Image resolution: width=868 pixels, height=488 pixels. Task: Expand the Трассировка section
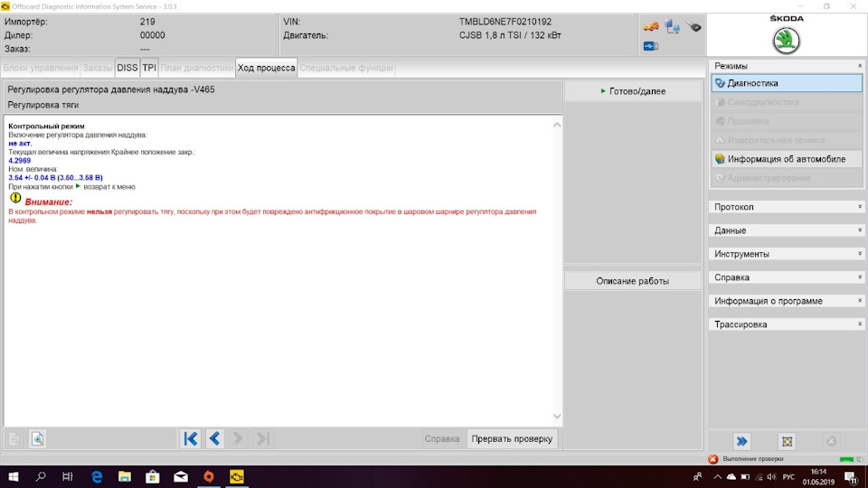(x=860, y=324)
